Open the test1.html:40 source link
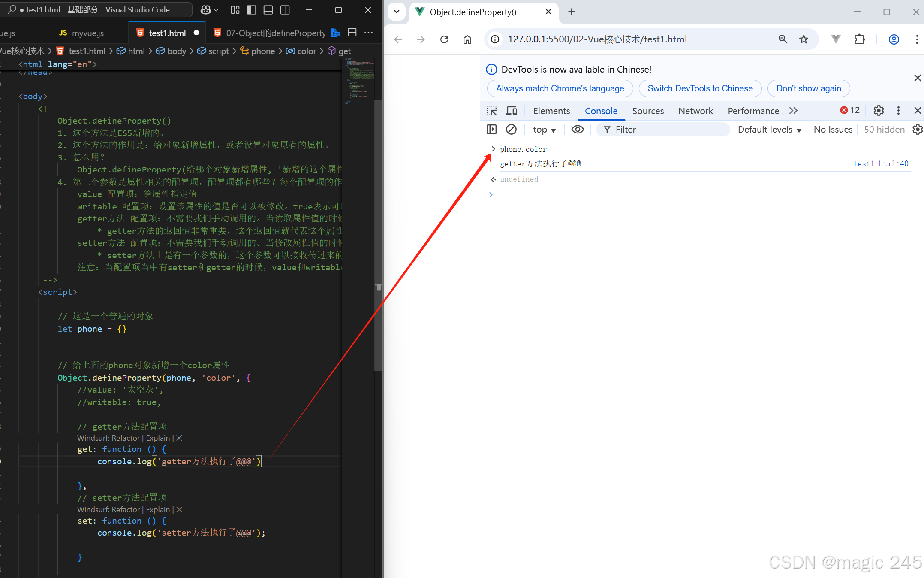924x578 pixels. pyautogui.click(x=881, y=164)
